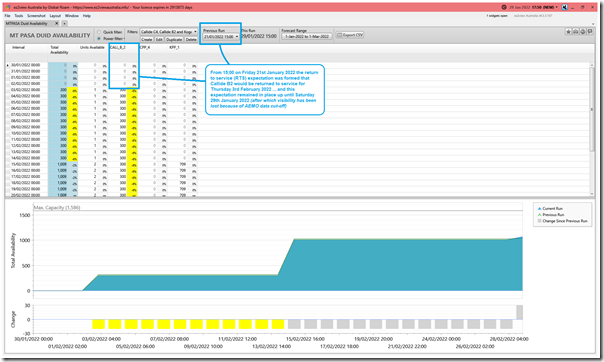Screen dimensions: 604x362
Task: Click the Export CSV button
Action: pyautogui.click(x=350, y=35)
